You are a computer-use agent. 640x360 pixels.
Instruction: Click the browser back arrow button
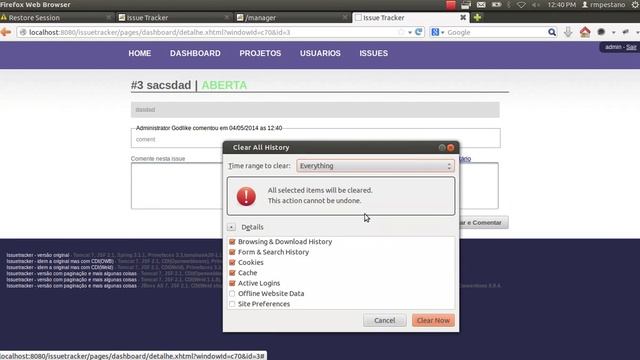6,32
